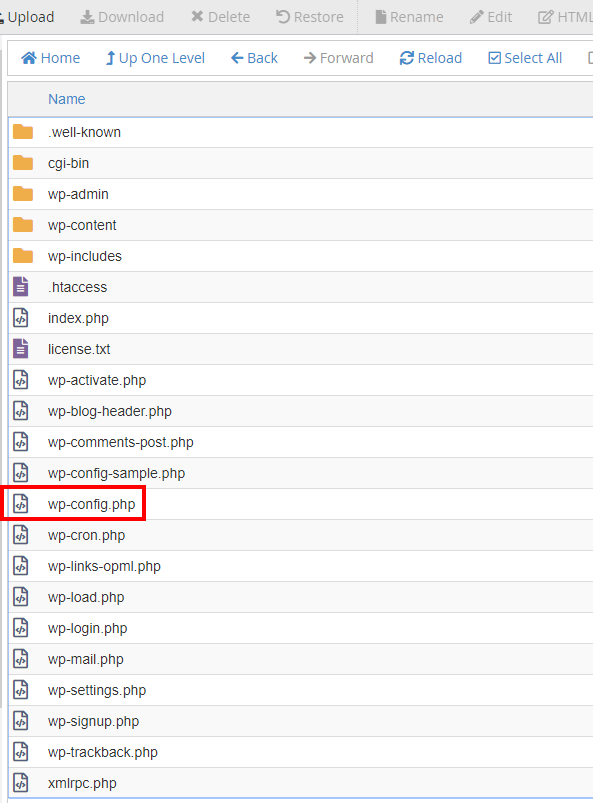Click the license.txt document icon
The width and height of the screenshot is (593, 803).
point(21,349)
